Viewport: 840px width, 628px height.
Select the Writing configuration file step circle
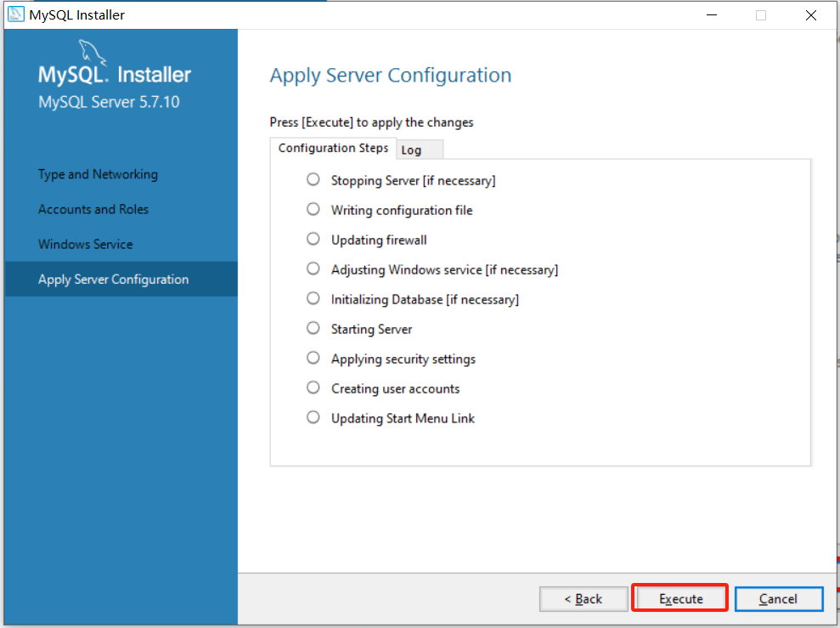click(x=313, y=209)
